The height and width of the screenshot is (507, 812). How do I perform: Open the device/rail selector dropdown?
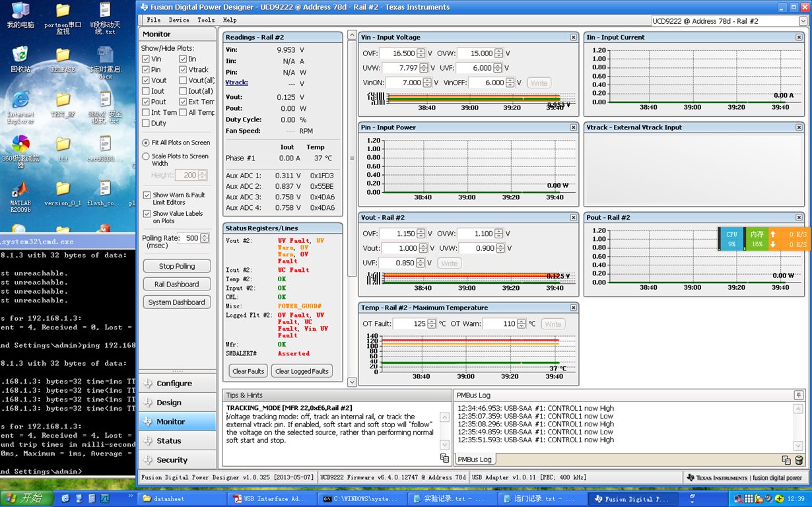[803, 21]
